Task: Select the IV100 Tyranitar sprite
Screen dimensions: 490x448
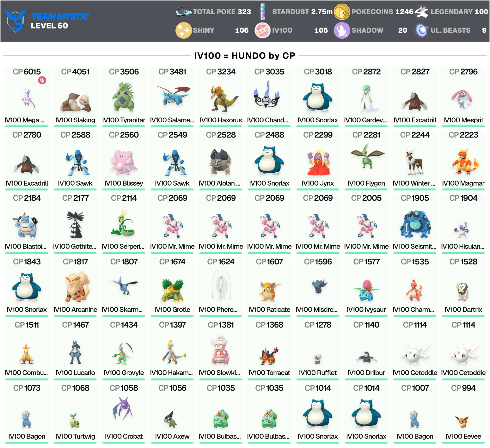Action: [124, 96]
